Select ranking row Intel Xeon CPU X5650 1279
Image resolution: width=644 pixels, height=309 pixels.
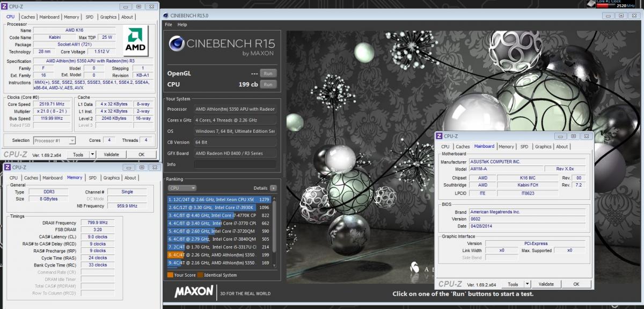point(219,200)
